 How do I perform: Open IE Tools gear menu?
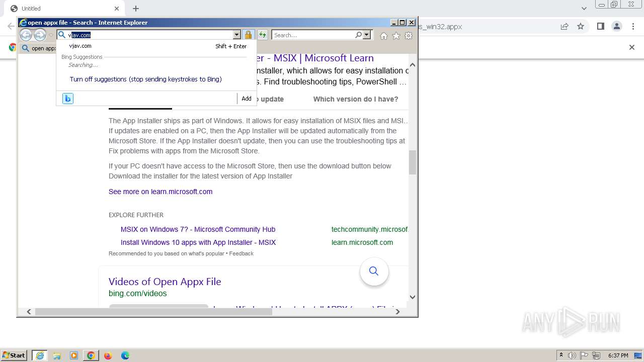click(409, 36)
